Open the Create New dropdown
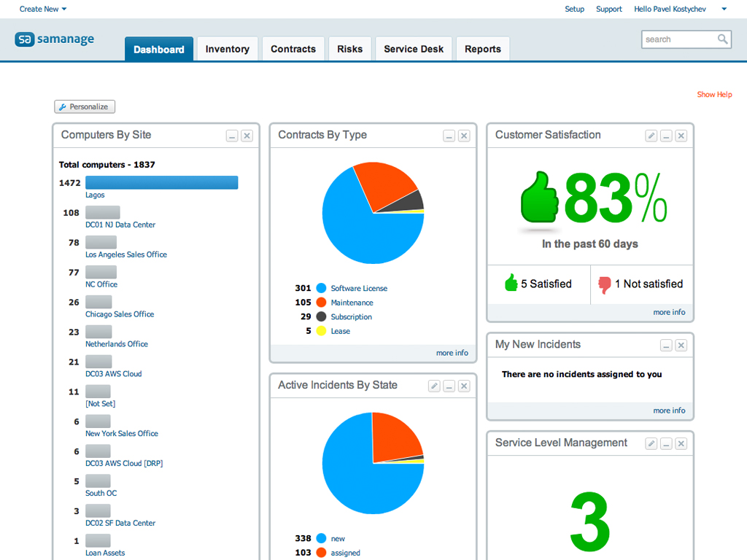Screen dimensions: 747x560 coord(43,9)
